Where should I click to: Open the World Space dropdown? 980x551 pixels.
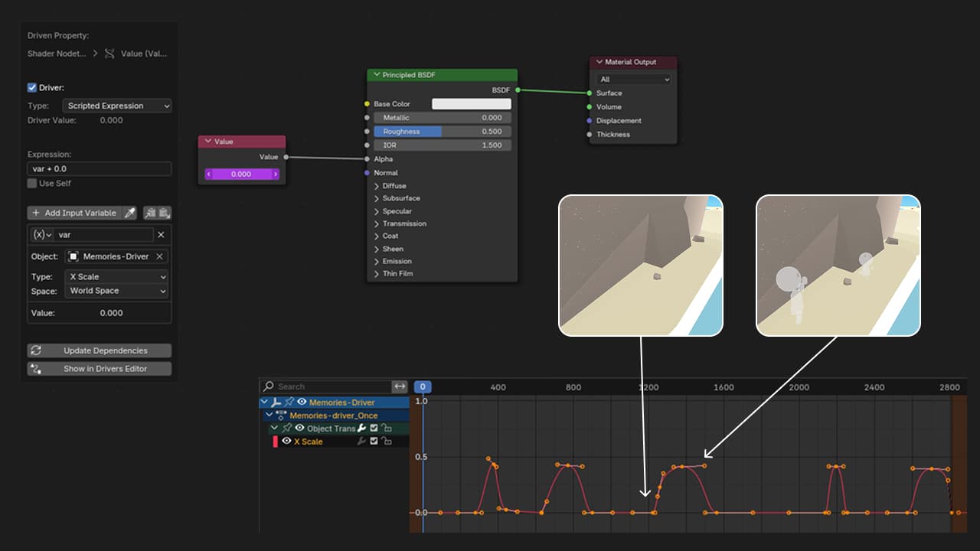[x=117, y=291]
